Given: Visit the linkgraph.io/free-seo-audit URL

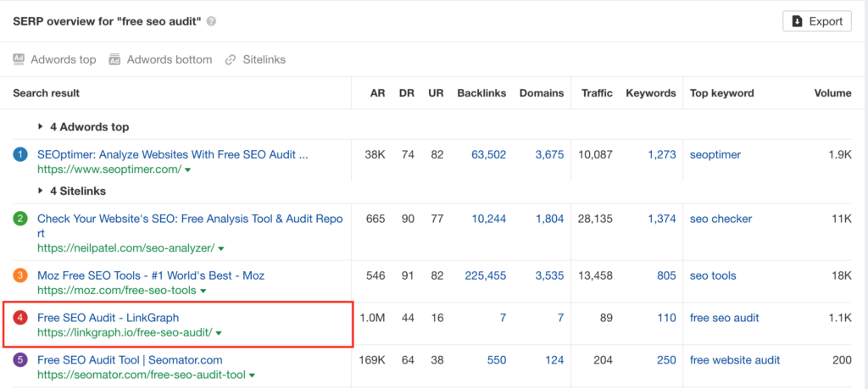Looking at the screenshot, I should point(125,332).
